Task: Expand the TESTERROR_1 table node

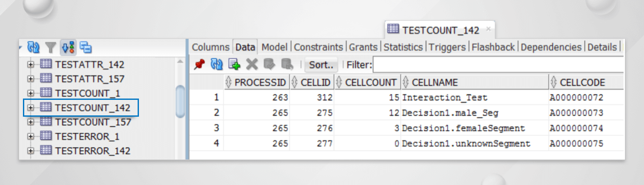Action: (x=31, y=137)
